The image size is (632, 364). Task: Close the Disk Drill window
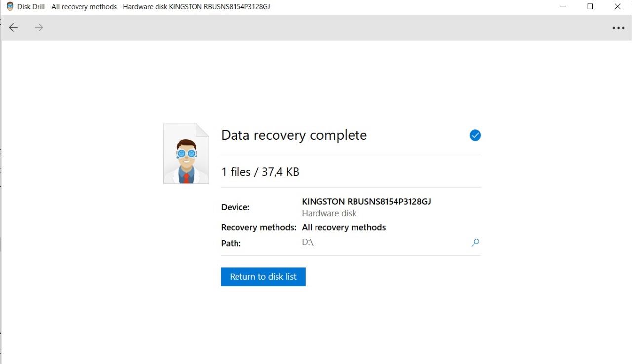617,7
